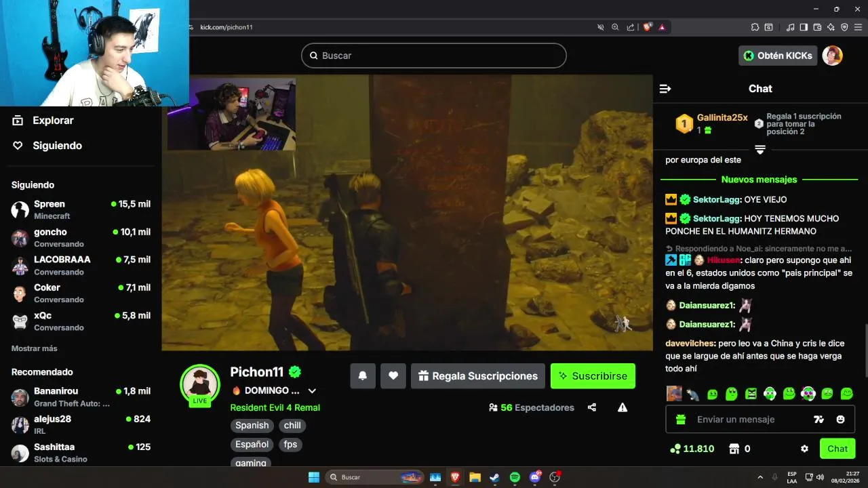Open alejus28's IRL channel
868x488 pixels.
(81, 424)
